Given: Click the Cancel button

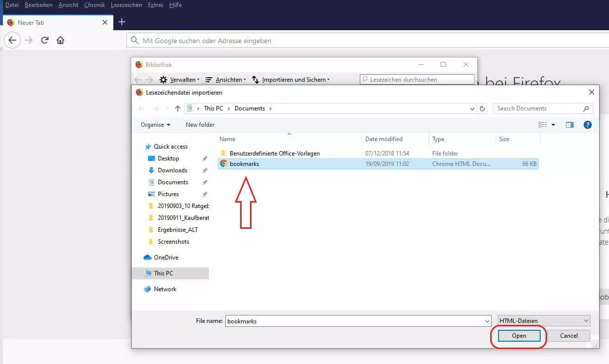Looking at the screenshot, I should click(569, 336).
